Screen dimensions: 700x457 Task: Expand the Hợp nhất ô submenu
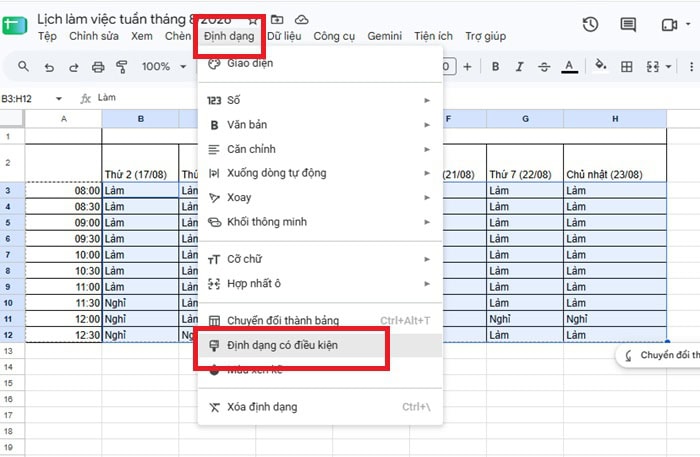tap(320, 284)
